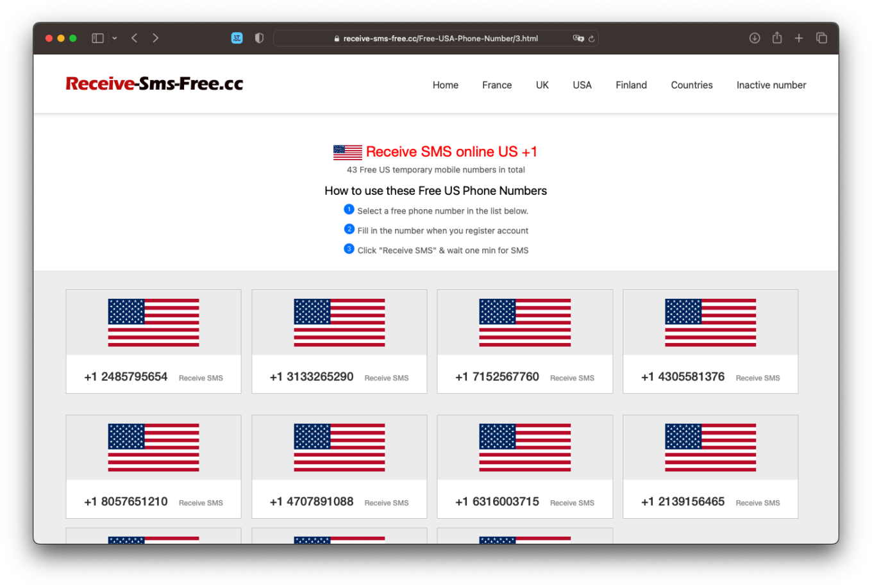The image size is (872, 588).
Task: Select phone number +1 3133265290
Action: (x=312, y=377)
